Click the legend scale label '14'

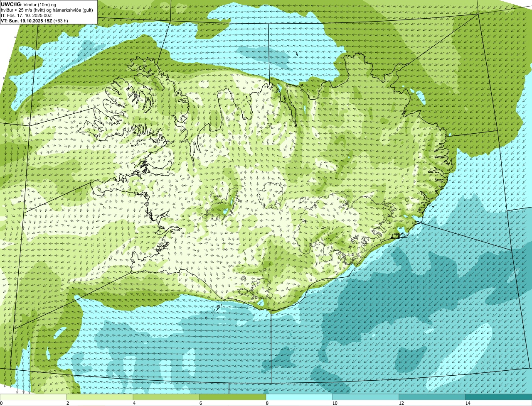[x=468, y=403]
